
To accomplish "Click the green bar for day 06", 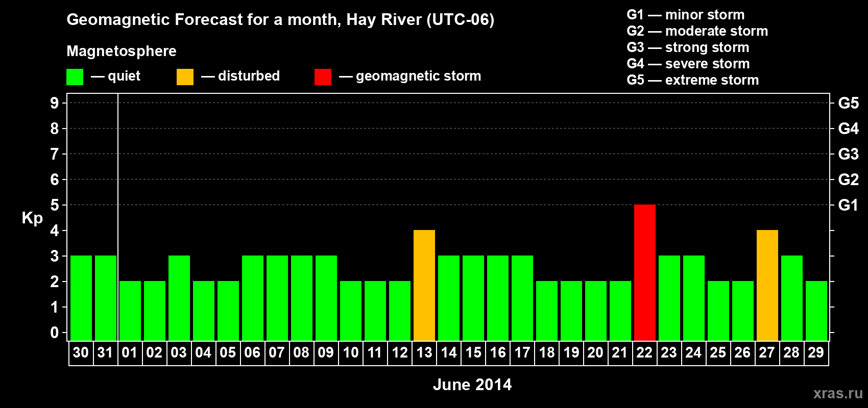I will pyautogui.click(x=253, y=298).
